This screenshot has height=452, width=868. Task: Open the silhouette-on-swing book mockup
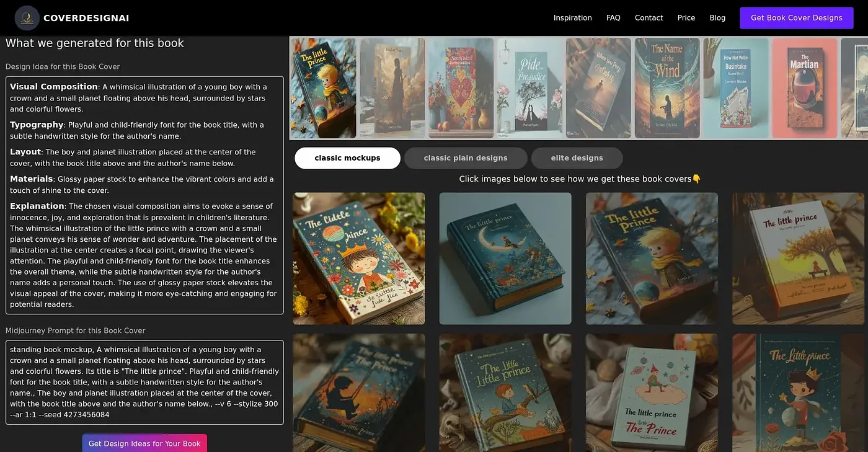[x=359, y=393]
